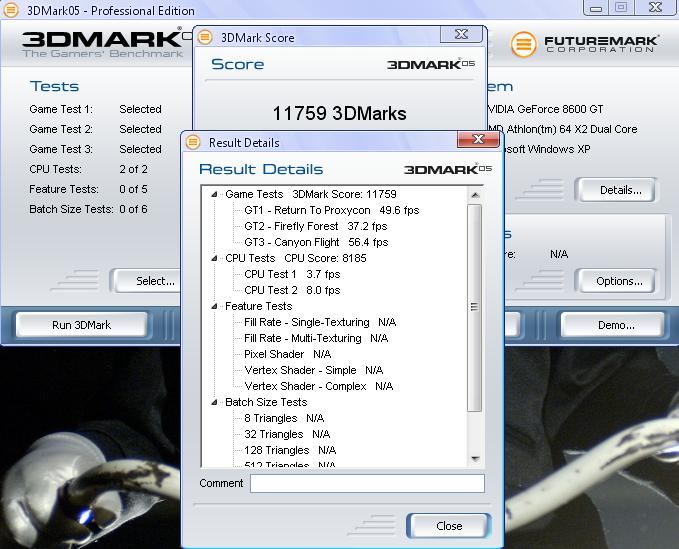This screenshot has height=549, width=679.
Task: Select CPU Test 1 3.7 fps row
Action: pyautogui.click(x=292, y=274)
